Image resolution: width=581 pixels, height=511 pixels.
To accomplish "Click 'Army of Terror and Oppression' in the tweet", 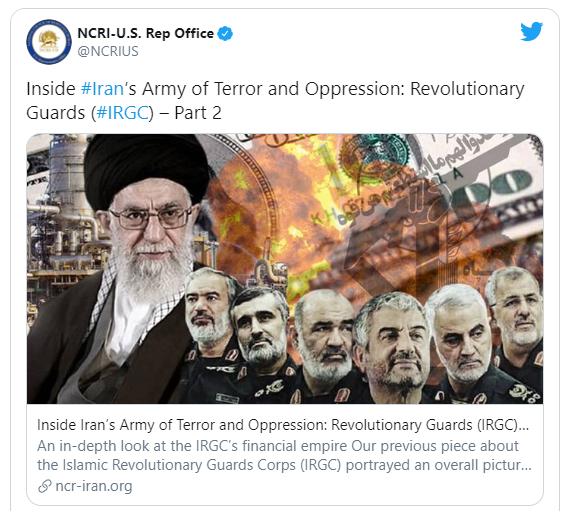I will coord(273,89).
